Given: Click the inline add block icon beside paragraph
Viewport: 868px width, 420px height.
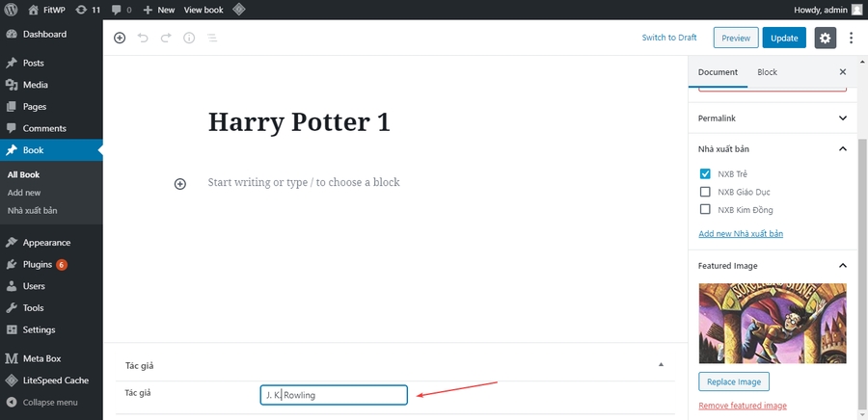Looking at the screenshot, I should coord(179,184).
